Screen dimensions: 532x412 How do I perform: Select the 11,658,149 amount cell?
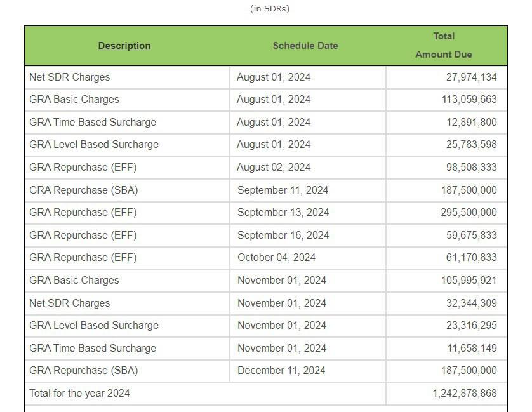tap(471, 348)
